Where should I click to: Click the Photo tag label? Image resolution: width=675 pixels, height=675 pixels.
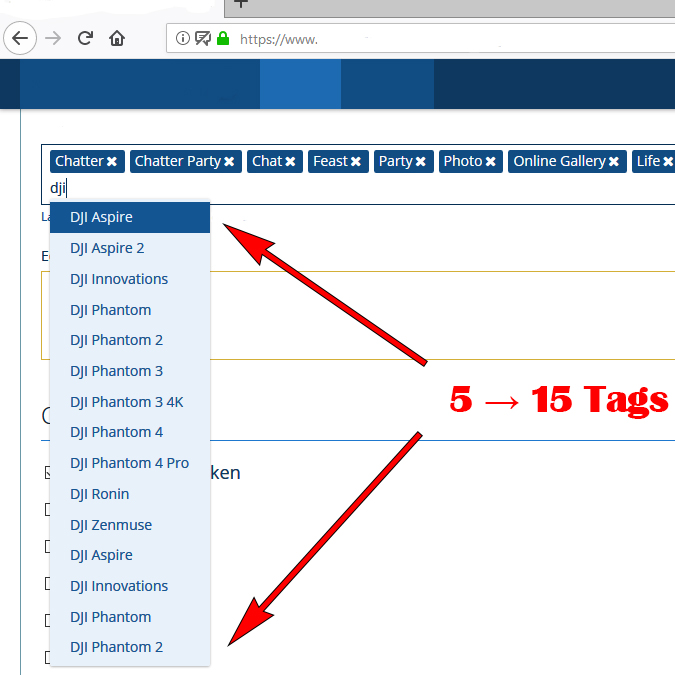pos(463,161)
